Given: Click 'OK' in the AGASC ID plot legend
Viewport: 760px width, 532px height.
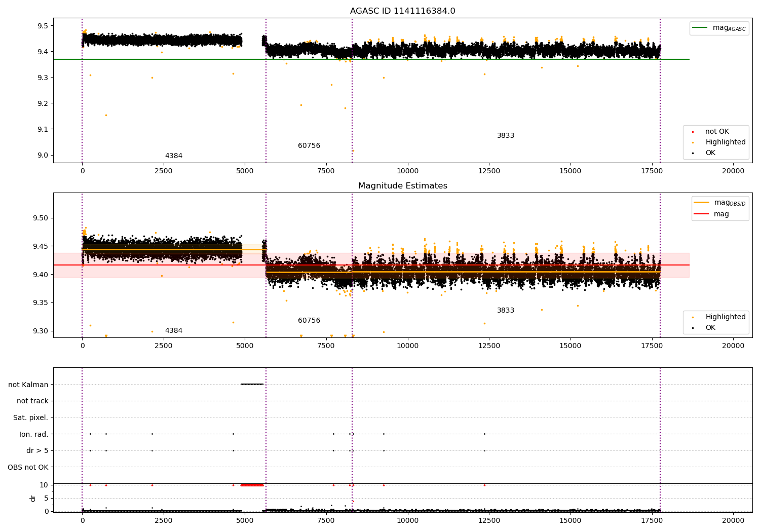Looking at the screenshot, I should tap(710, 153).
